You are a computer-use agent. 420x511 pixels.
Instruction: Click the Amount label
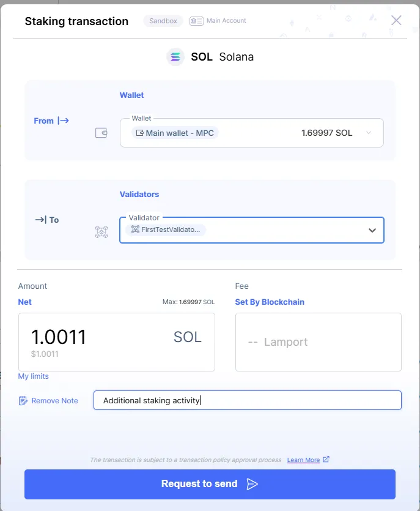tap(32, 286)
